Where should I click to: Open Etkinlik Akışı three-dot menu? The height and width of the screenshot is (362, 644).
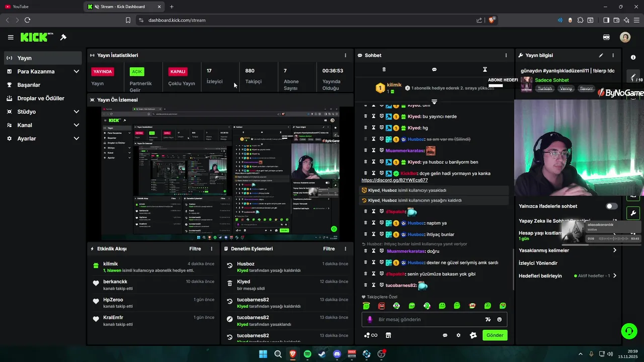(x=211, y=249)
